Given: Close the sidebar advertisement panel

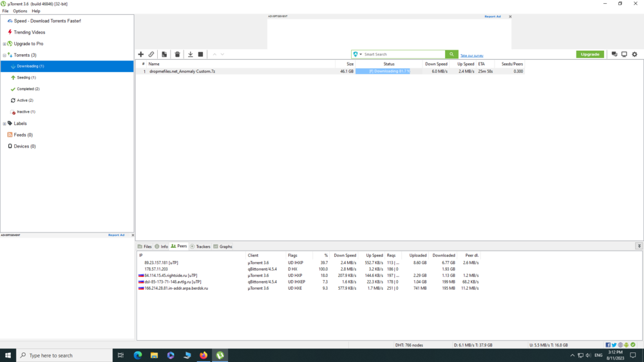Looking at the screenshot, I should (x=133, y=235).
